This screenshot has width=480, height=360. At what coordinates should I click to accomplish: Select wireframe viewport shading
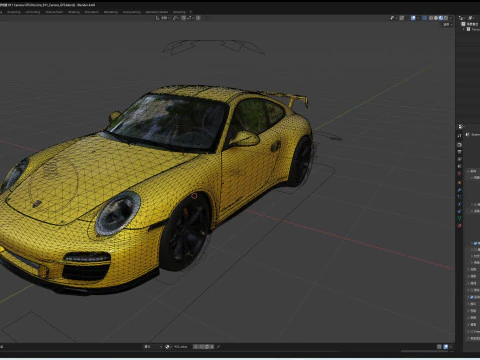431,18
